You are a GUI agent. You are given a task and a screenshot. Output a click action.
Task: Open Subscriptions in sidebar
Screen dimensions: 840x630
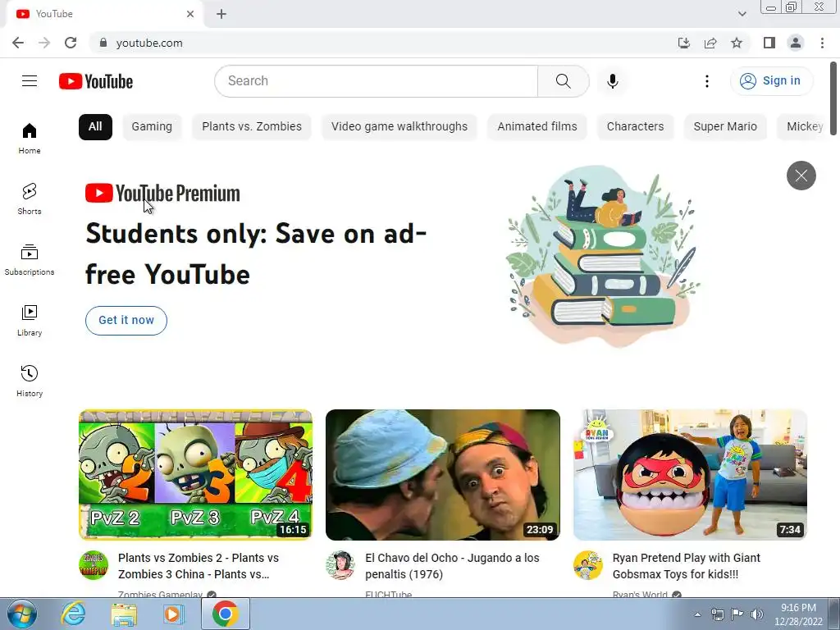30,260
